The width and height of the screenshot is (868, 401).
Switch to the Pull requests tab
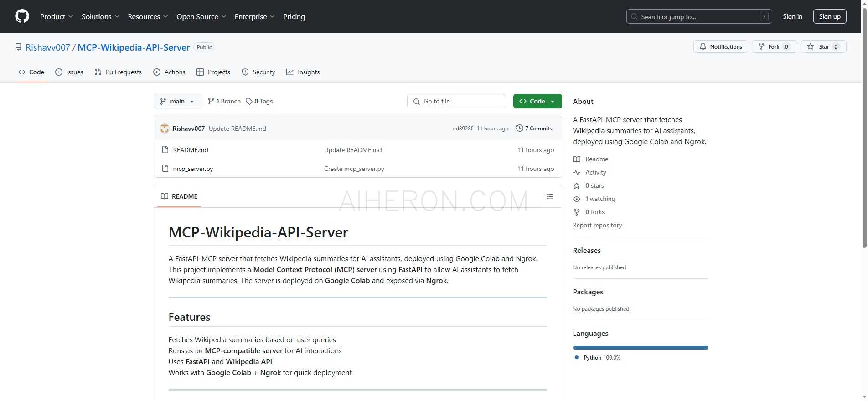pos(118,72)
